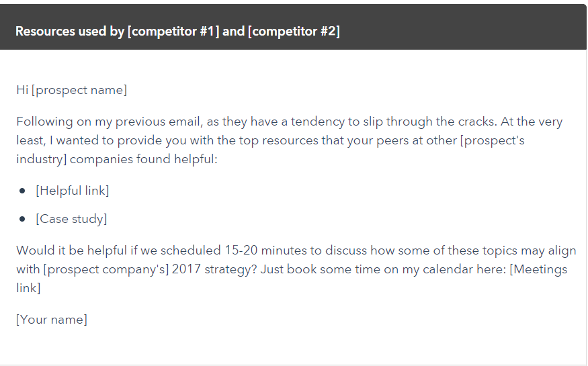
Task: Click the [competitor #2] placeholder in header
Action: (x=294, y=32)
